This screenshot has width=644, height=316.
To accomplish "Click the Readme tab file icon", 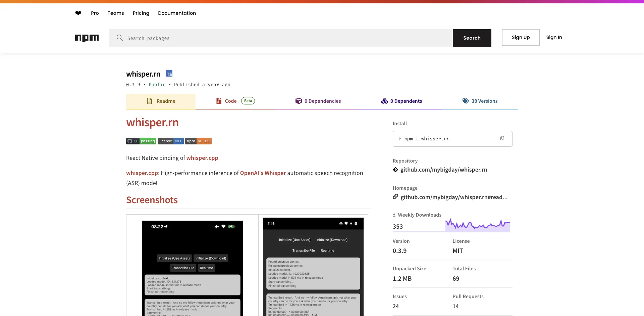I will pos(150,101).
